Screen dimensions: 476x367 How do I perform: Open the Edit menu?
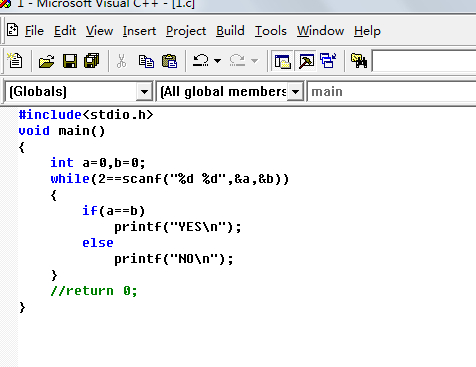tap(65, 31)
